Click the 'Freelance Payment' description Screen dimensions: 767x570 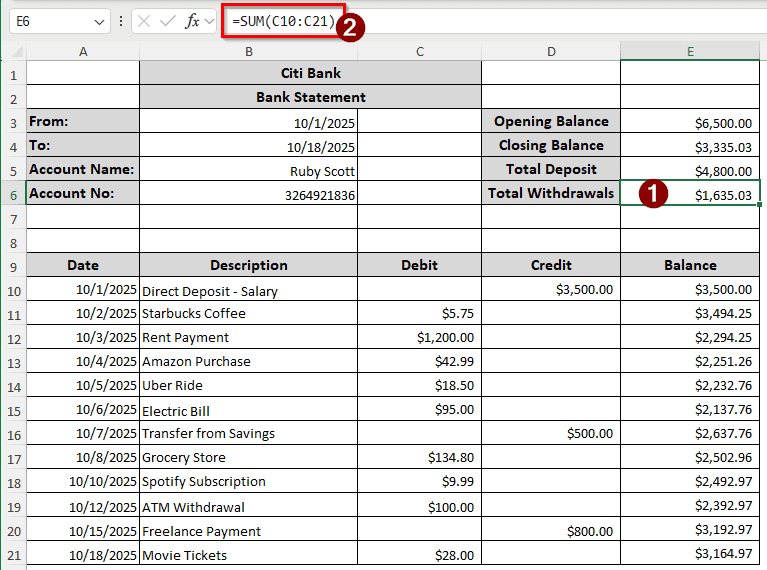(x=248, y=530)
